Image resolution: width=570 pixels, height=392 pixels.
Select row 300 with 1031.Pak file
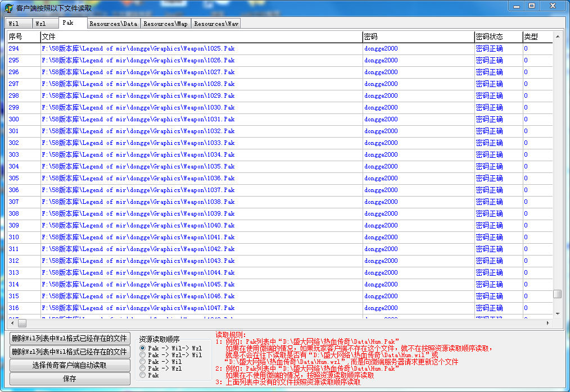tap(138, 119)
